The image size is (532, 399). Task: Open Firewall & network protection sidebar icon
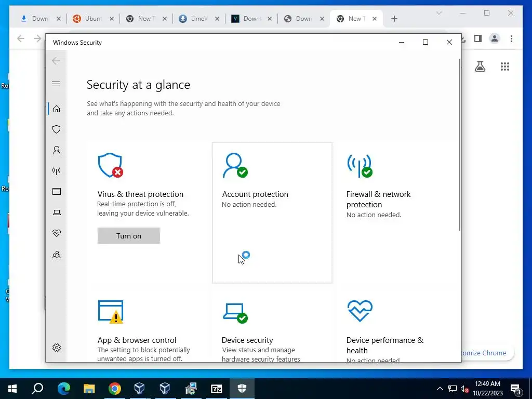coord(57,170)
